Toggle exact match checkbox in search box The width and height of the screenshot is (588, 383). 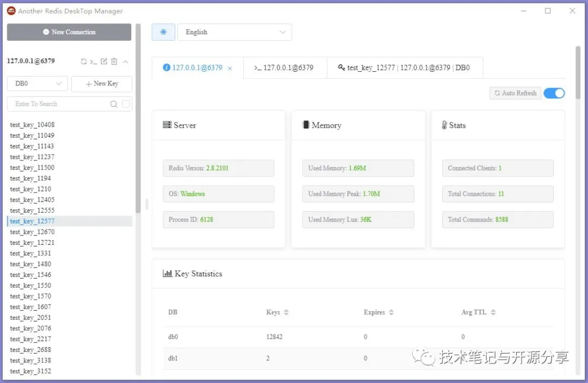126,104
